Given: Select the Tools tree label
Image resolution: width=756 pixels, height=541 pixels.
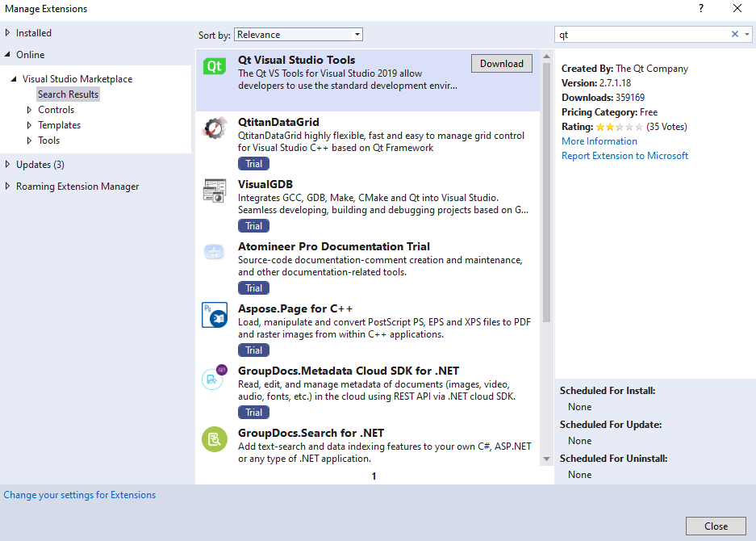Looking at the screenshot, I should (x=48, y=140).
